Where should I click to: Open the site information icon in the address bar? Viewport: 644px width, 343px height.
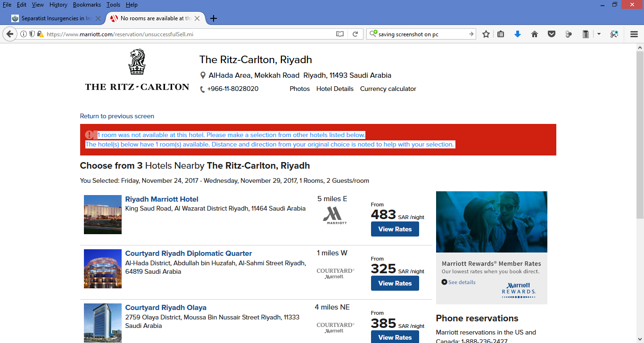[x=23, y=34]
